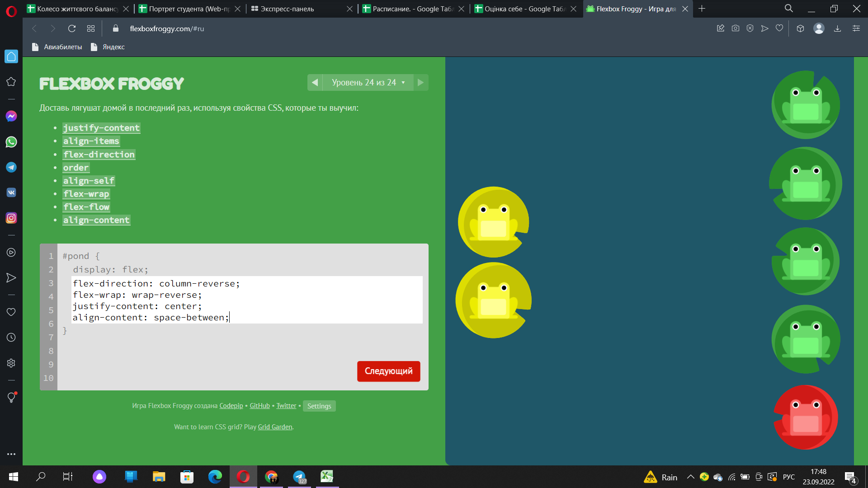Open Instagram in Opera sidebar
This screenshot has width=868, height=488.
[x=11, y=218]
